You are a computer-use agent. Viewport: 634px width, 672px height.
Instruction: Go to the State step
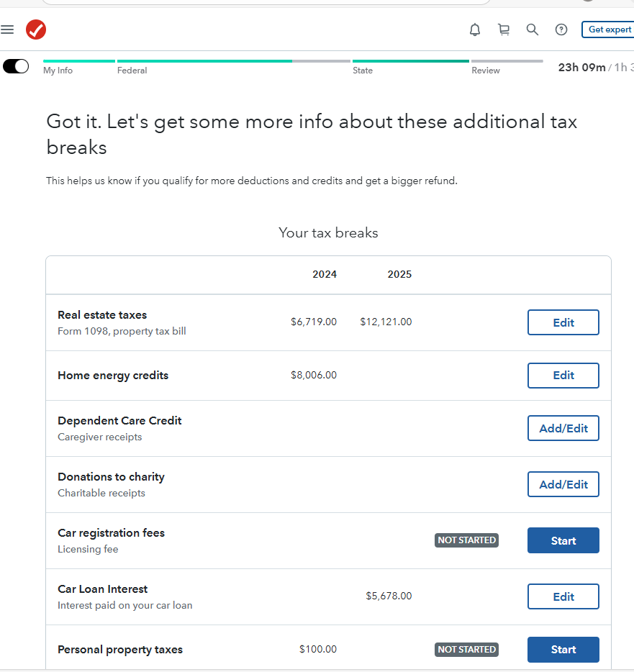(363, 71)
